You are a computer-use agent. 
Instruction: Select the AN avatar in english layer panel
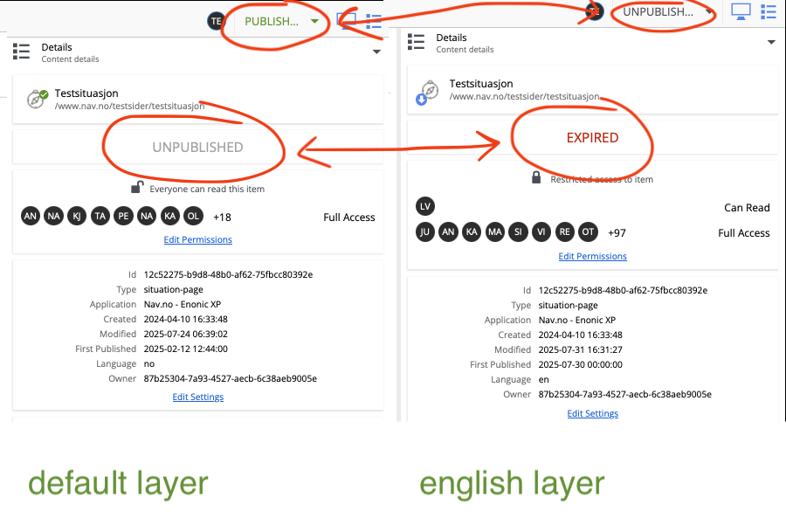[x=448, y=231]
